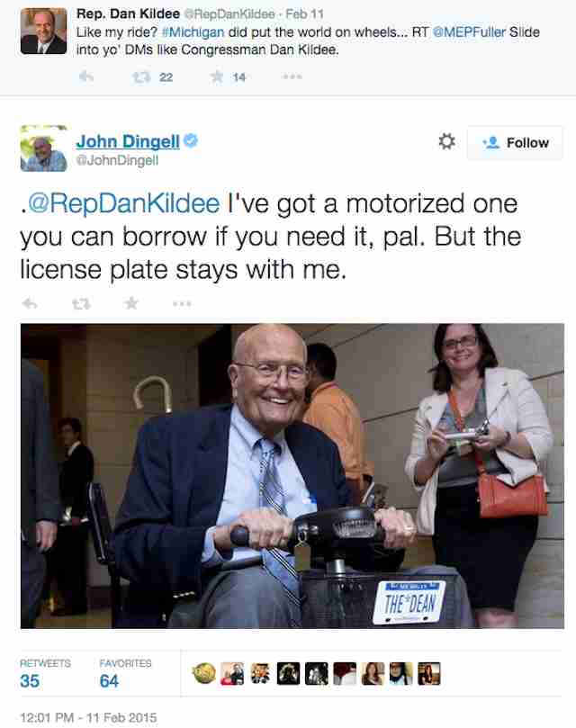Click the @RepDanKildee mention in the tweet
576x728 pixels.
pyautogui.click(x=123, y=203)
